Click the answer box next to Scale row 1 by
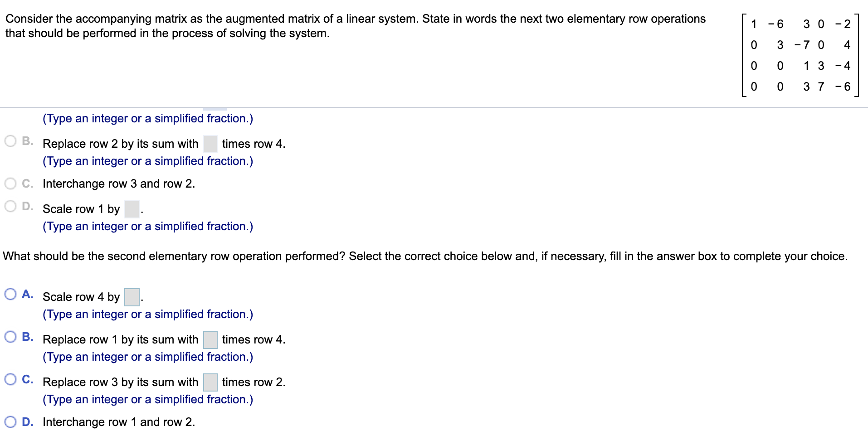868x445 pixels. point(131,208)
